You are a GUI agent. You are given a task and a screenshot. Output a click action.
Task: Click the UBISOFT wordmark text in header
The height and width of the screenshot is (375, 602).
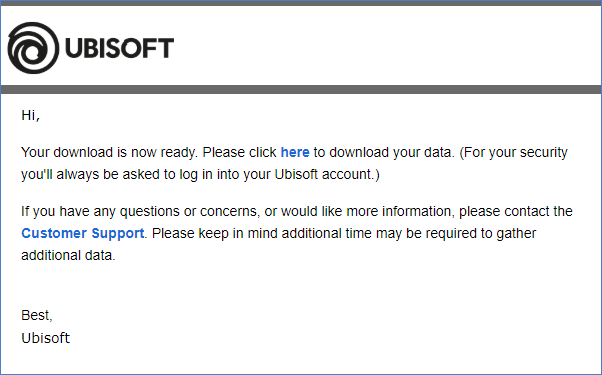(119, 48)
